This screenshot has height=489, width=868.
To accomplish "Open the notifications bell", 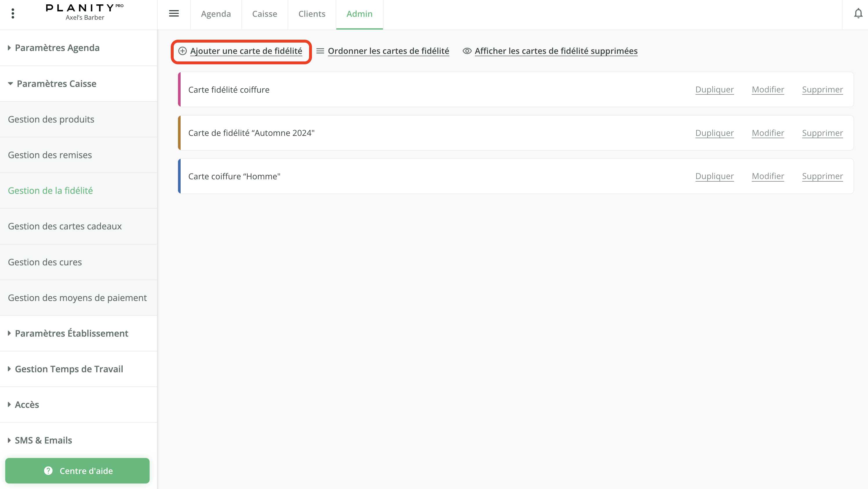I will pyautogui.click(x=858, y=14).
